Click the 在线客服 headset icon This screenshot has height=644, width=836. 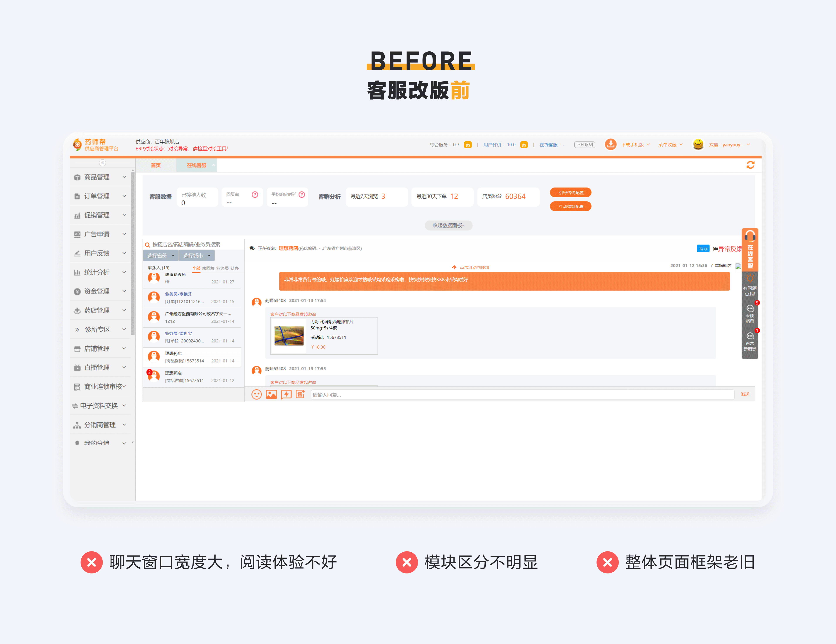tap(750, 236)
